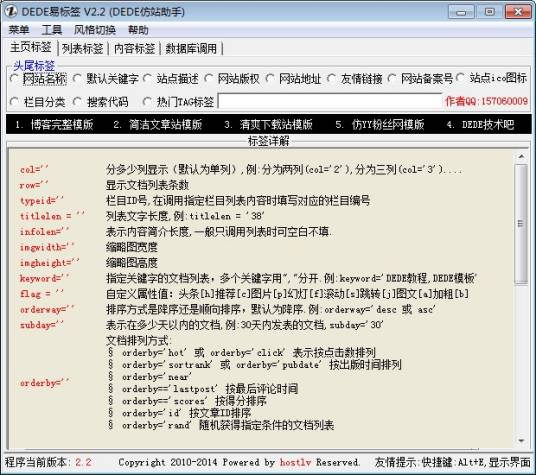Click the row='' attribute text
Image resolution: width=536 pixels, height=475 pixels.
pyautogui.click(x=34, y=185)
